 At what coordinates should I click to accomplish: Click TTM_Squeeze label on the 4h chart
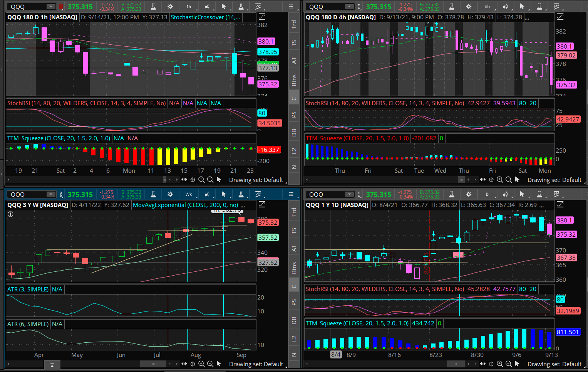[357, 138]
